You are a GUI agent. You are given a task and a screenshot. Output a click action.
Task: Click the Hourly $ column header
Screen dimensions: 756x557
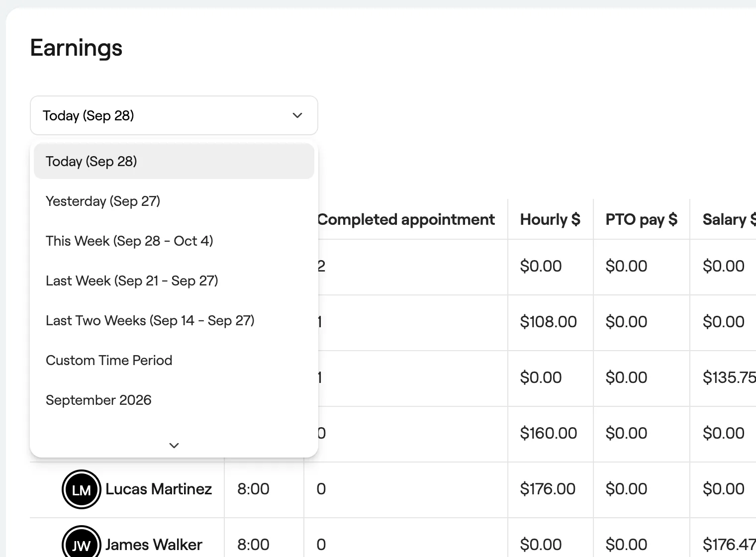(x=550, y=219)
